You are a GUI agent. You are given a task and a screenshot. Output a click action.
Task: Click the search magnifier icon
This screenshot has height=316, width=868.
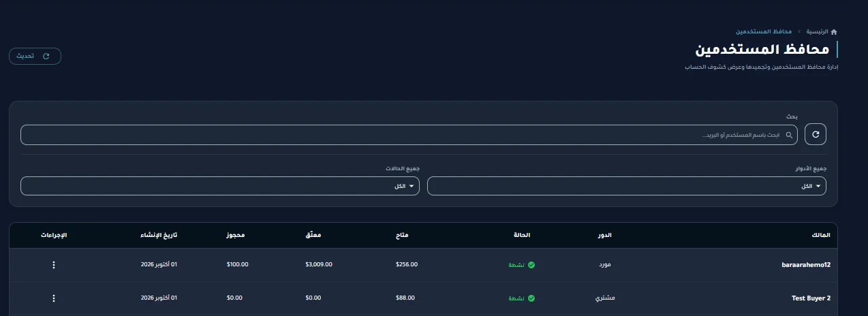pos(790,135)
